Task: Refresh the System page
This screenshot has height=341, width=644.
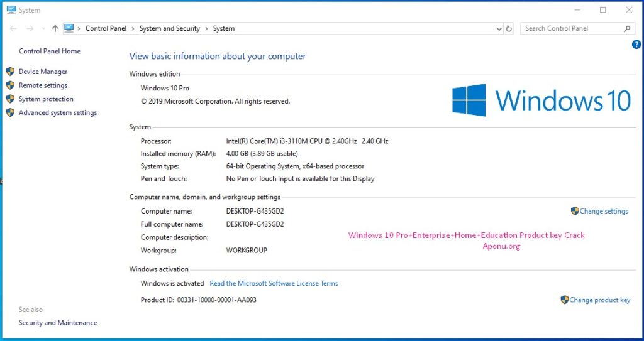Action: pos(509,29)
